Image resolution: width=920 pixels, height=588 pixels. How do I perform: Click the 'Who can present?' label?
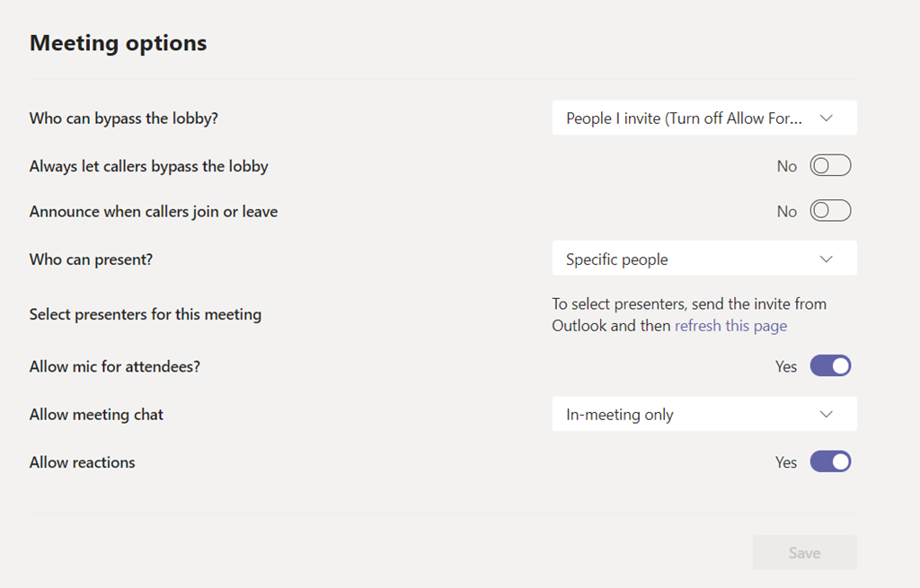(x=91, y=259)
